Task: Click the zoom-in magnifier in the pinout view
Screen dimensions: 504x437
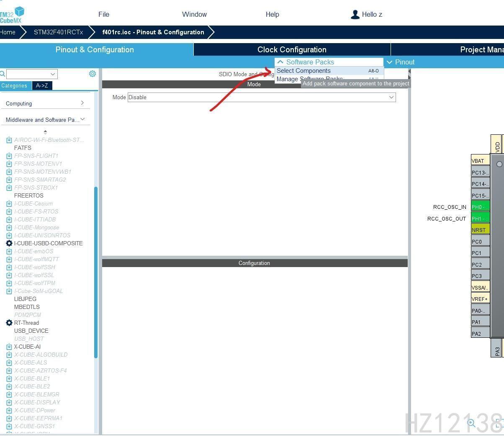Action: click(x=471, y=423)
